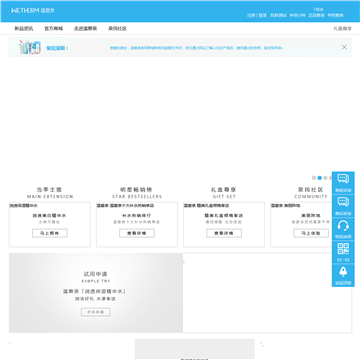Open the 专柜查询 header link
Screen dimensions: 360x360
(335, 15)
